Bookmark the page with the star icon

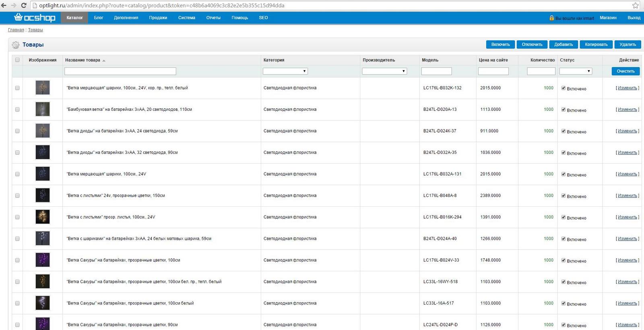pos(636,6)
